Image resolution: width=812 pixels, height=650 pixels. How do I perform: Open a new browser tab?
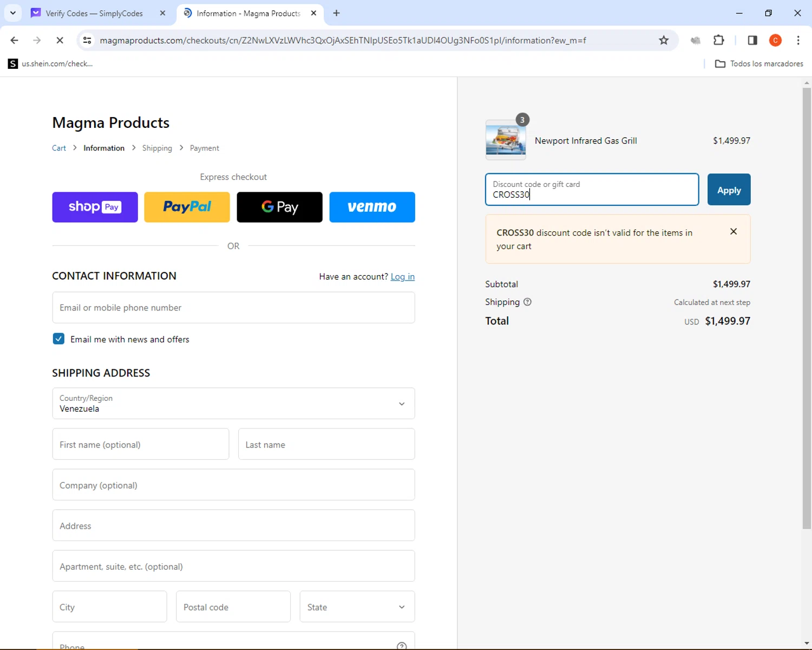[x=337, y=13]
